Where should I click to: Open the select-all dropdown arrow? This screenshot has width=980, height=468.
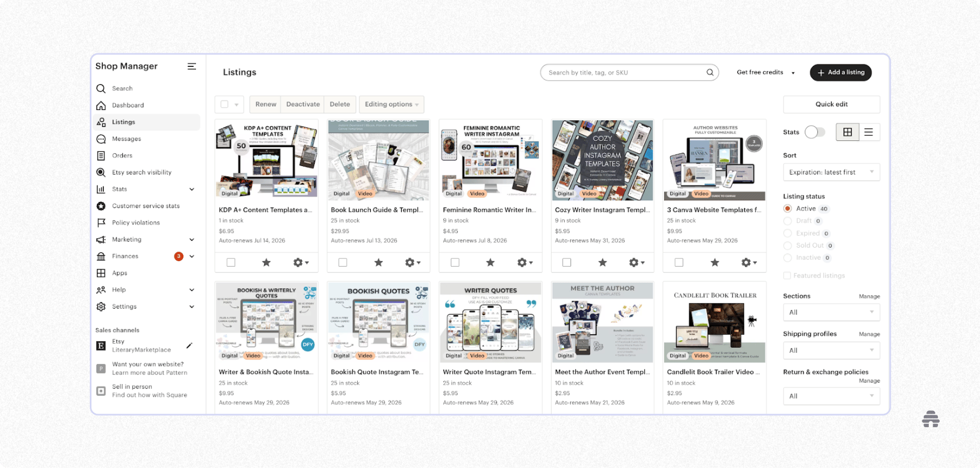(236, 104)
